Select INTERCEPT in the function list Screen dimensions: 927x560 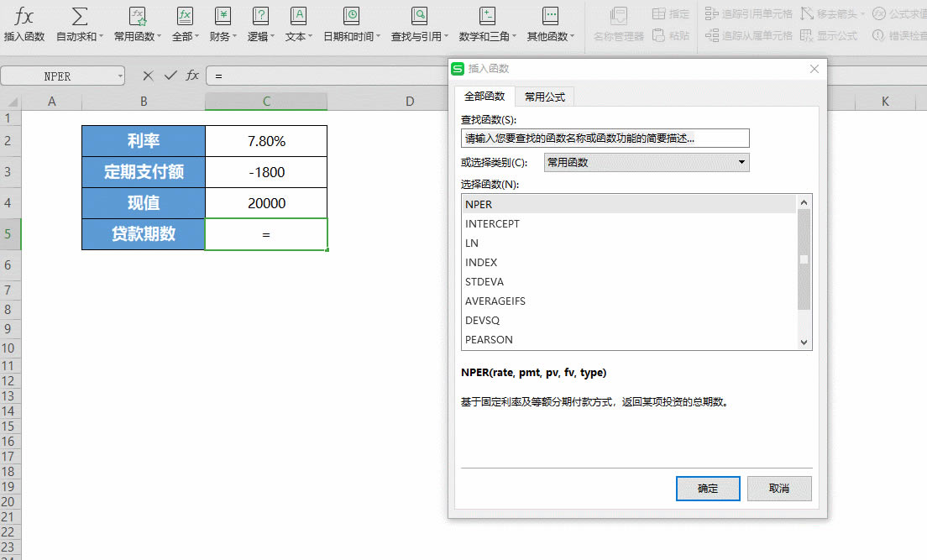[x=628, y=223]
